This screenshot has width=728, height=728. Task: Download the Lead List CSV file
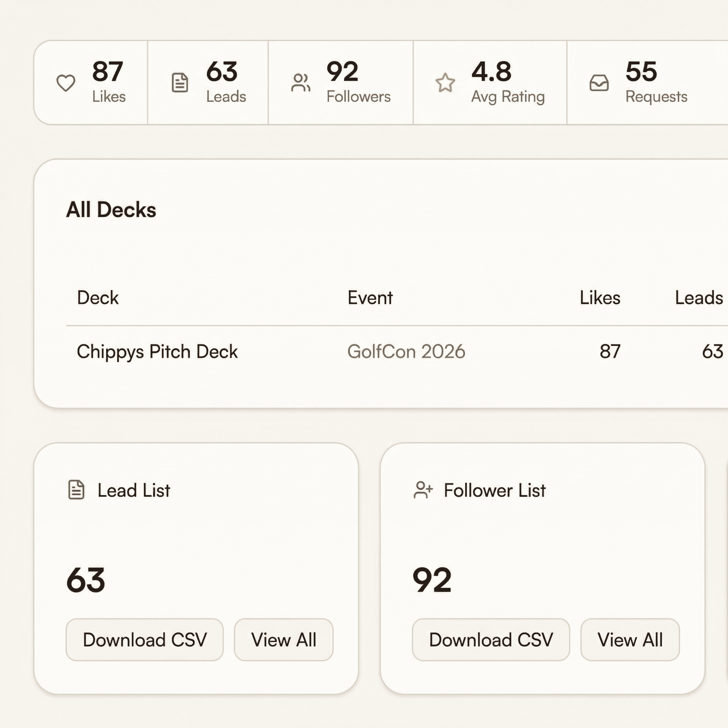point(145,639)
